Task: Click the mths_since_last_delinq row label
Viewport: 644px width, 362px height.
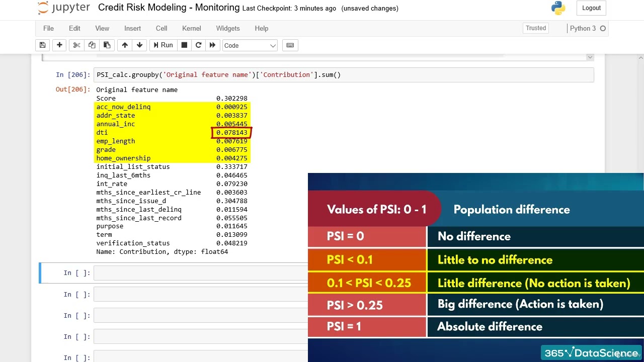Action: pos(139,210)
